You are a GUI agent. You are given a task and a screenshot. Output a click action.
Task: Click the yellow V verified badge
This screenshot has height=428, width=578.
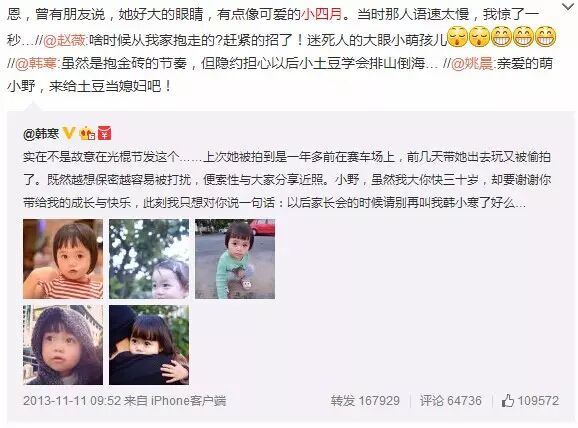pos(69,133)
